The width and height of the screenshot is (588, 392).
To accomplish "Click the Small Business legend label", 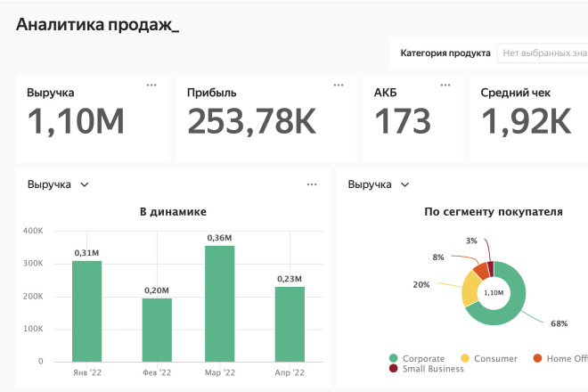I will click(x=433, y=369).
